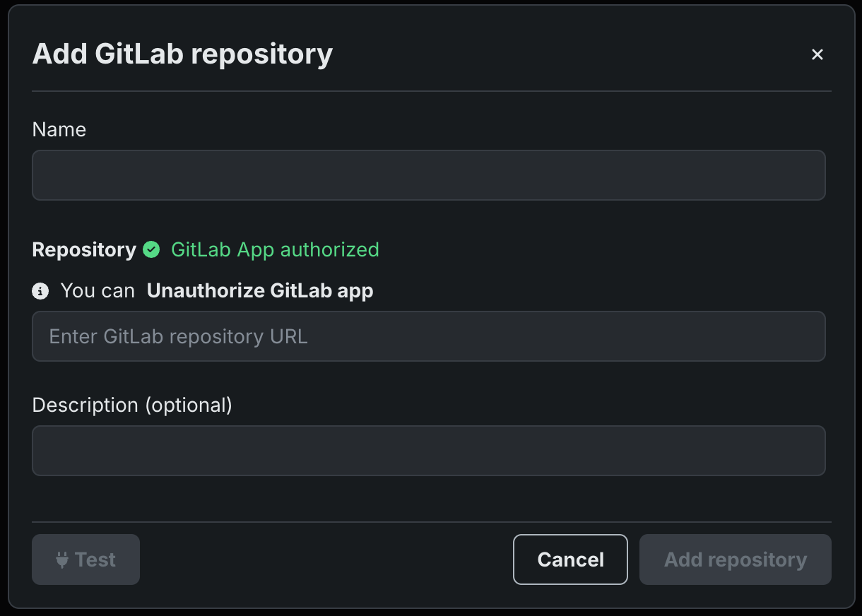Screen dimensions: 862x616
Task: Click the 'Add GitLab repository' dialog title
Action: tap(182, 54)
